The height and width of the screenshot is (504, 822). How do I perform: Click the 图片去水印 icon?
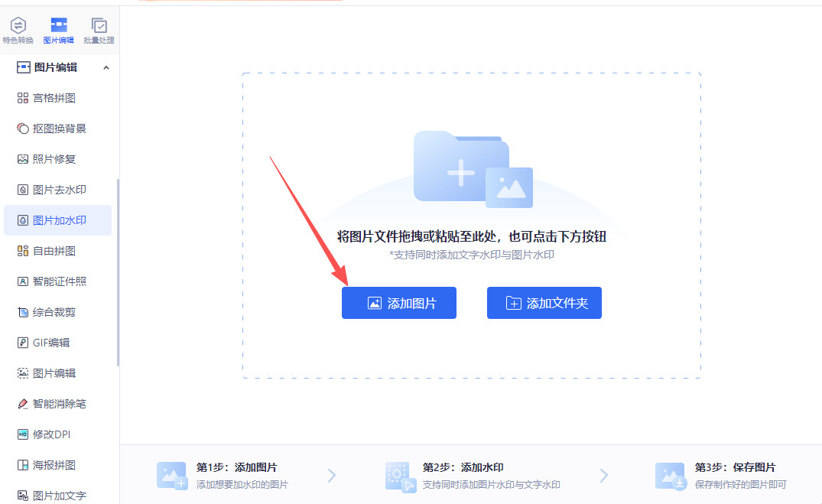tap(22, 190)
